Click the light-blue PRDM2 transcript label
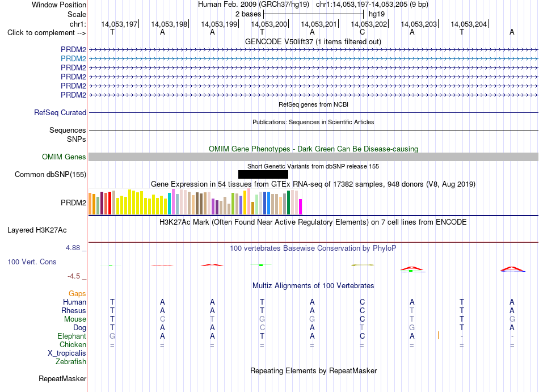This screenshot has width=539, height=392. [x=73, y=59]
